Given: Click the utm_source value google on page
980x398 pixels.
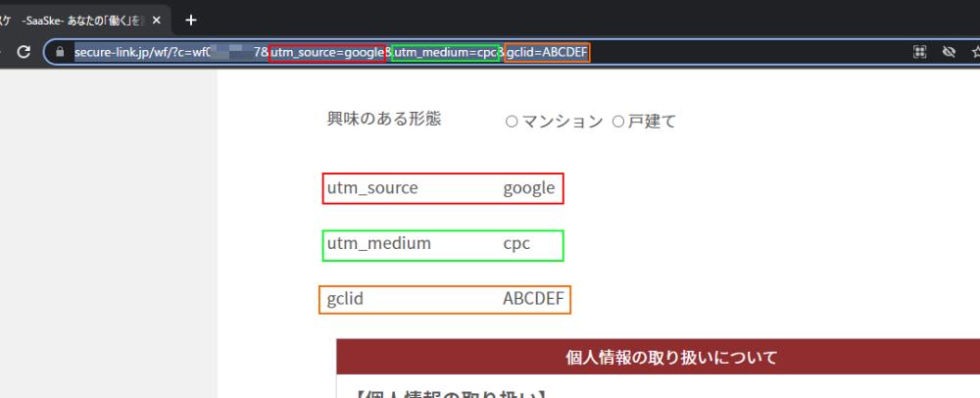Looking at the screenshot, I should coord(529,188).
